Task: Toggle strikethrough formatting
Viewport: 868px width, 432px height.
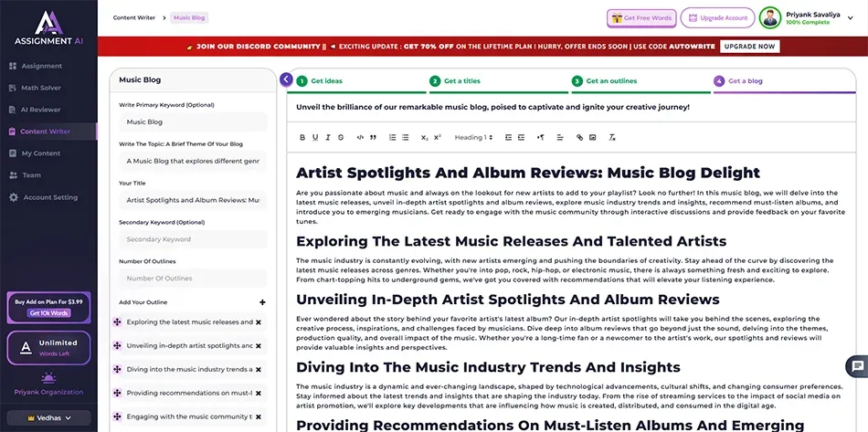Action: click(341, 137)
